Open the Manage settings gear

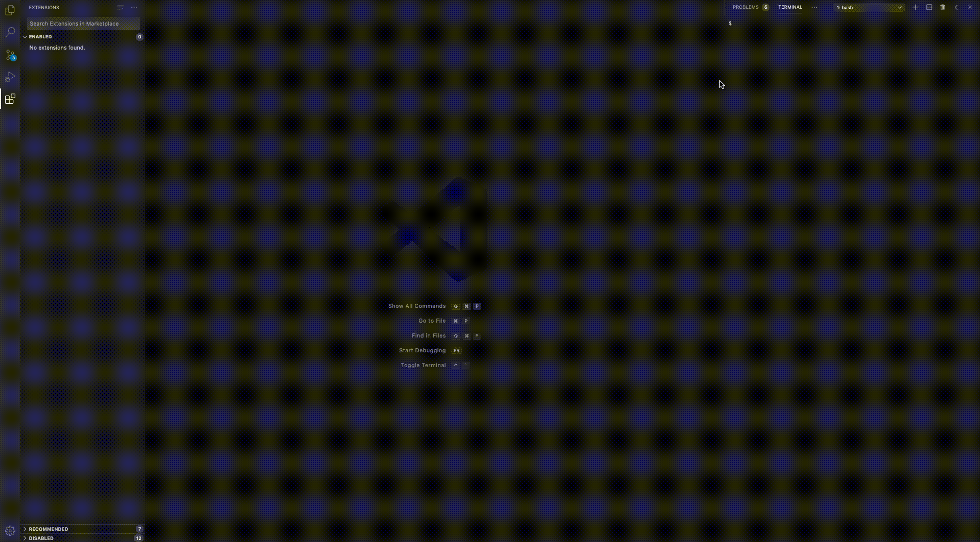[x=10, y=530]
